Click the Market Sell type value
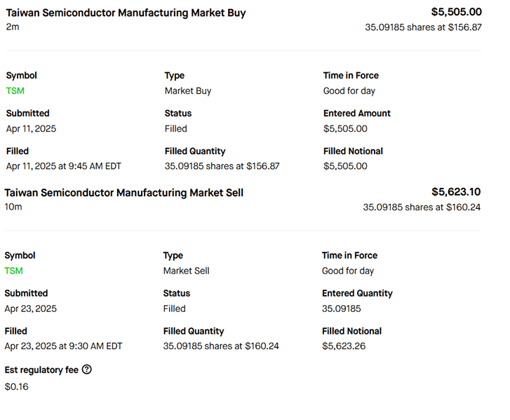Viewport: 510px width, 420px height. coord(187,271)
